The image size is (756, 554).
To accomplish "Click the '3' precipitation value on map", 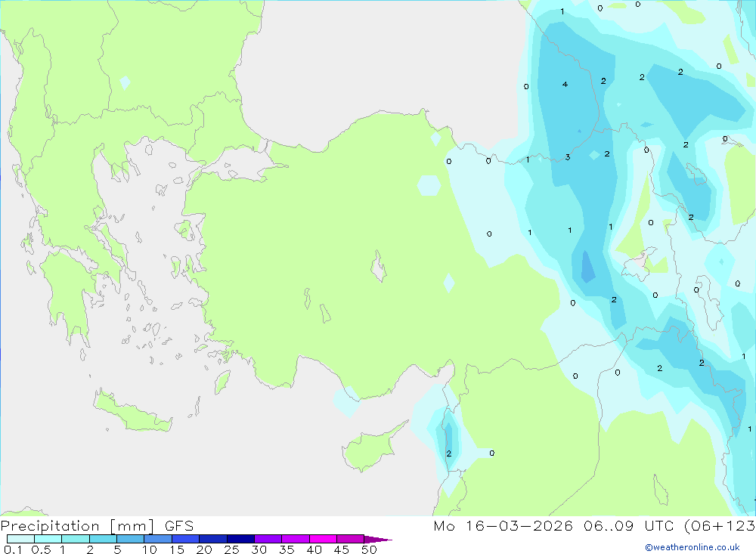I will [568, 157].
